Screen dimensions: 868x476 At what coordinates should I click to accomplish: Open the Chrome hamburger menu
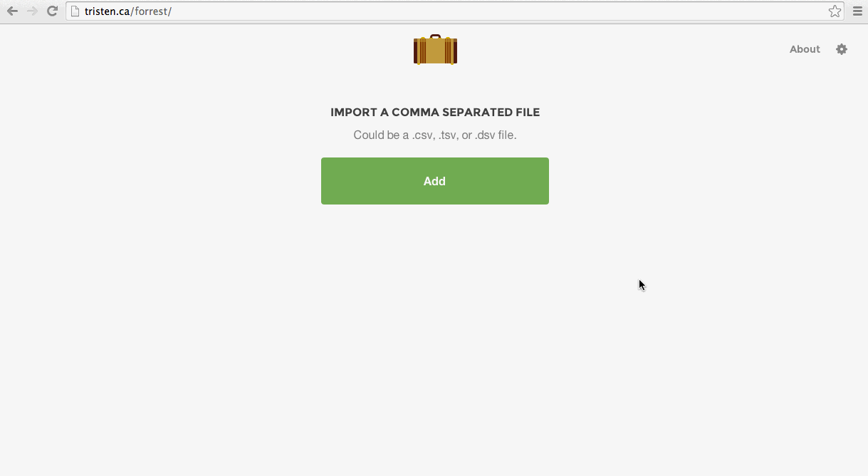(x=857, y=11)
